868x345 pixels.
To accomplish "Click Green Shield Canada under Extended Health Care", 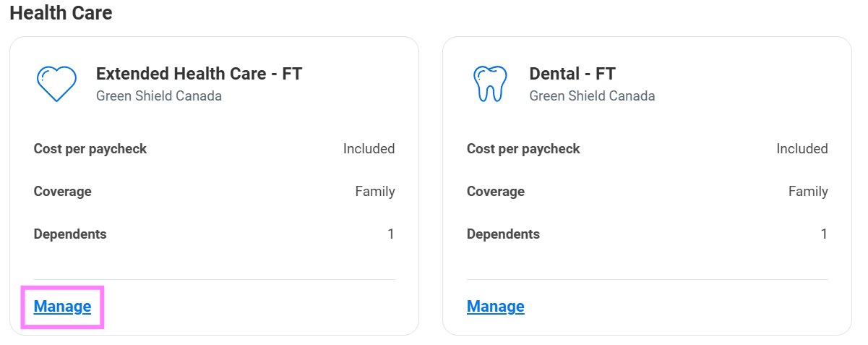I will pos(158,96).
